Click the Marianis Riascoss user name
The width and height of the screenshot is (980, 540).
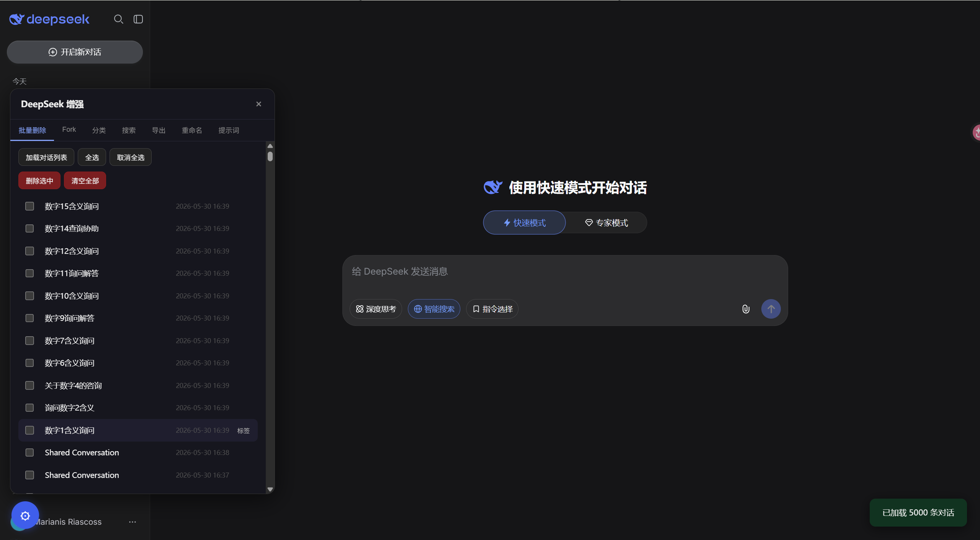(69, 522)
